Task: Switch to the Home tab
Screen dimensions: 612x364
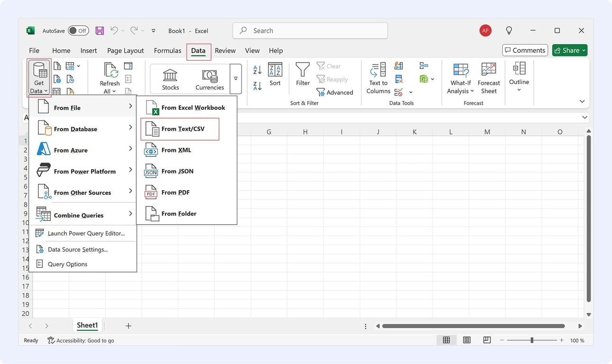Action: pyautogui.click(x=61, y=51)
